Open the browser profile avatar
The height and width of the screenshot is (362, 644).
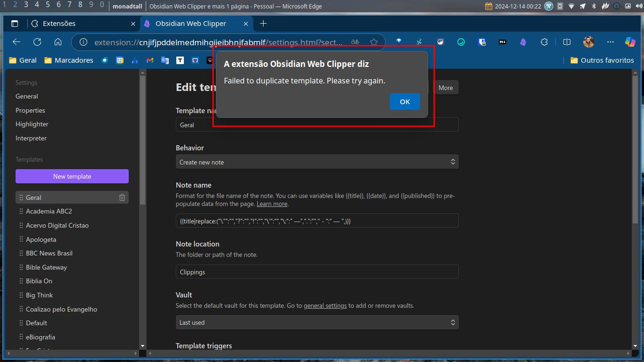588,42
